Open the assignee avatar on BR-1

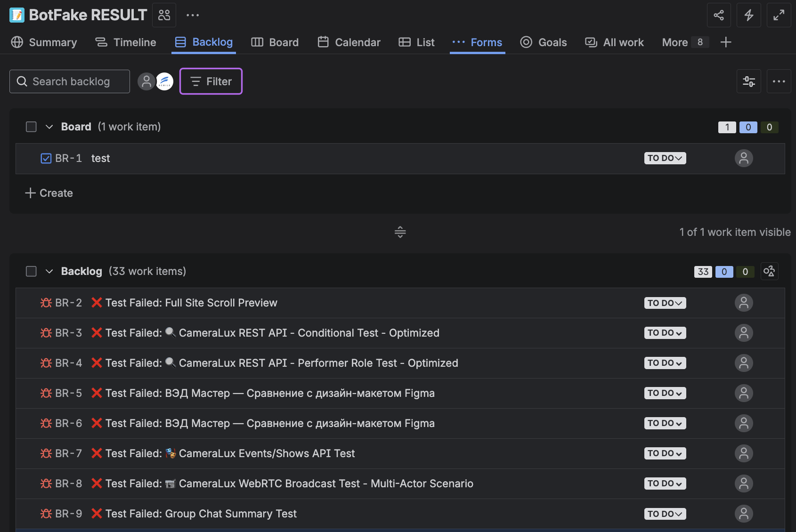(x=744, y=158)
